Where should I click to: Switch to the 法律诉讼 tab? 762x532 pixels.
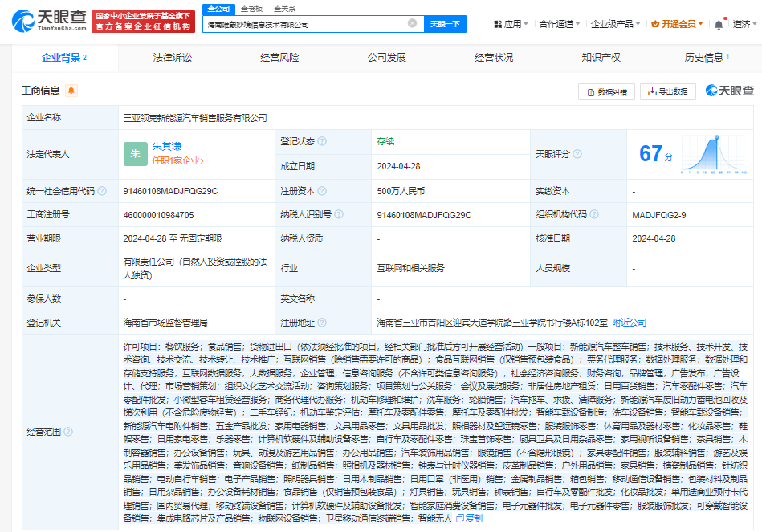point(173,58)
